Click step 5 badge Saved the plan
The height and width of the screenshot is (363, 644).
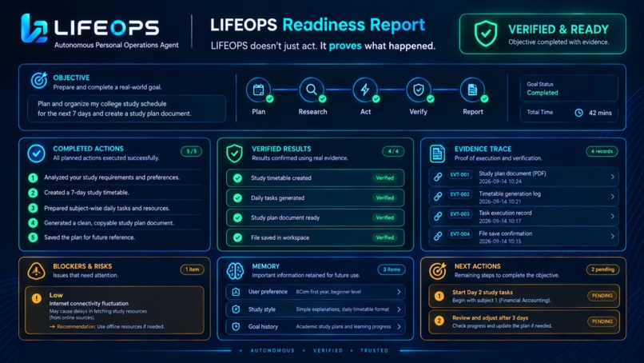33,237
